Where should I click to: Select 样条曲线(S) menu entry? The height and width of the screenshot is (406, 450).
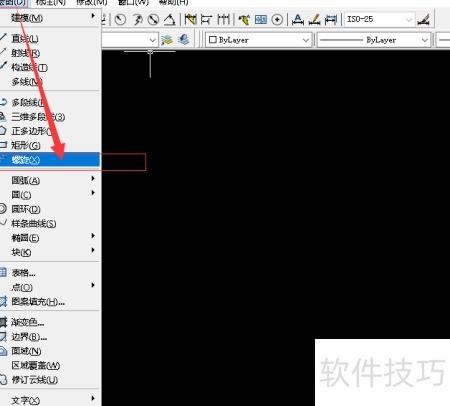coord(50,224)
